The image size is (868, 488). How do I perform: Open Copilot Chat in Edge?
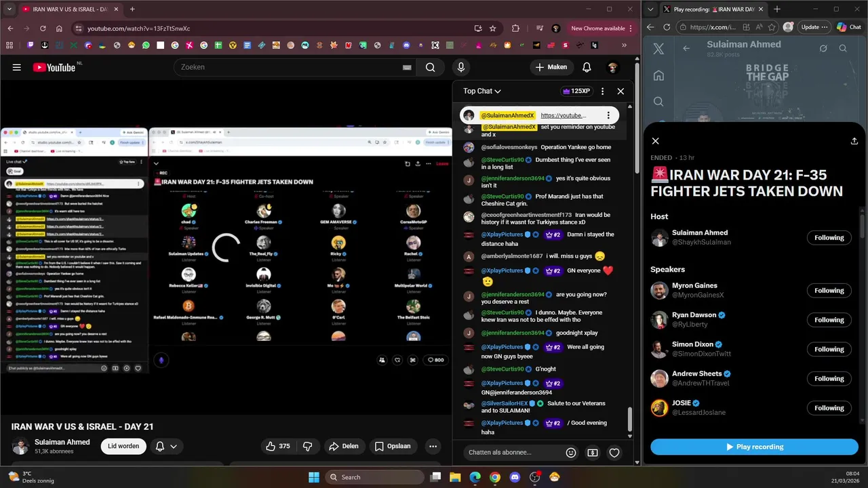tap(849, 27)
